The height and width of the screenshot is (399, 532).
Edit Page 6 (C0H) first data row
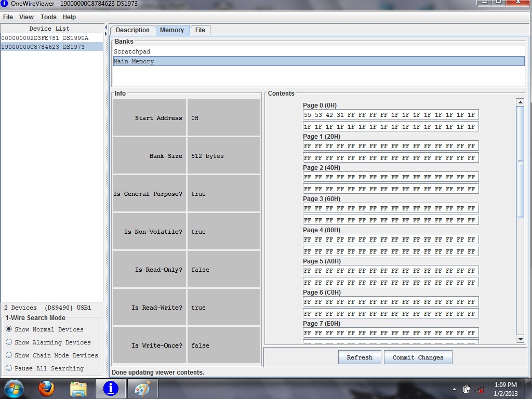391,302
